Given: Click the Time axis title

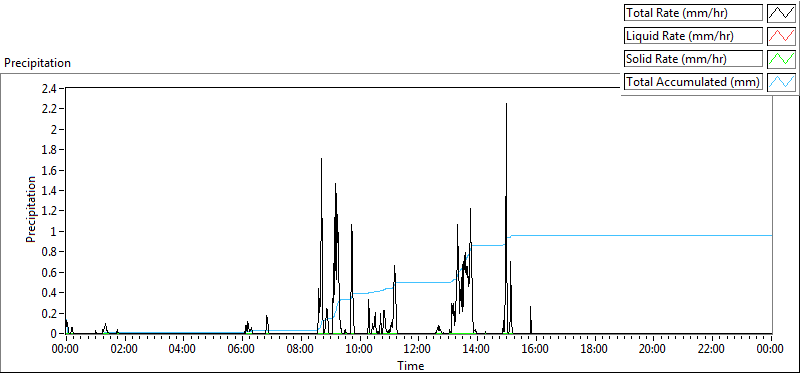Looking at the screenshot, I should pos(411,365).
